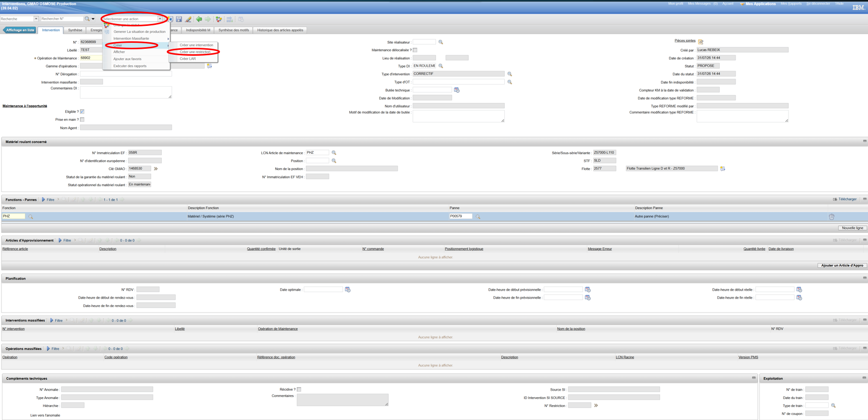This screenshot has width=868, height=420.
Task: Click the lookup icon beside Panne P00579
Action: tap(478, 216)
